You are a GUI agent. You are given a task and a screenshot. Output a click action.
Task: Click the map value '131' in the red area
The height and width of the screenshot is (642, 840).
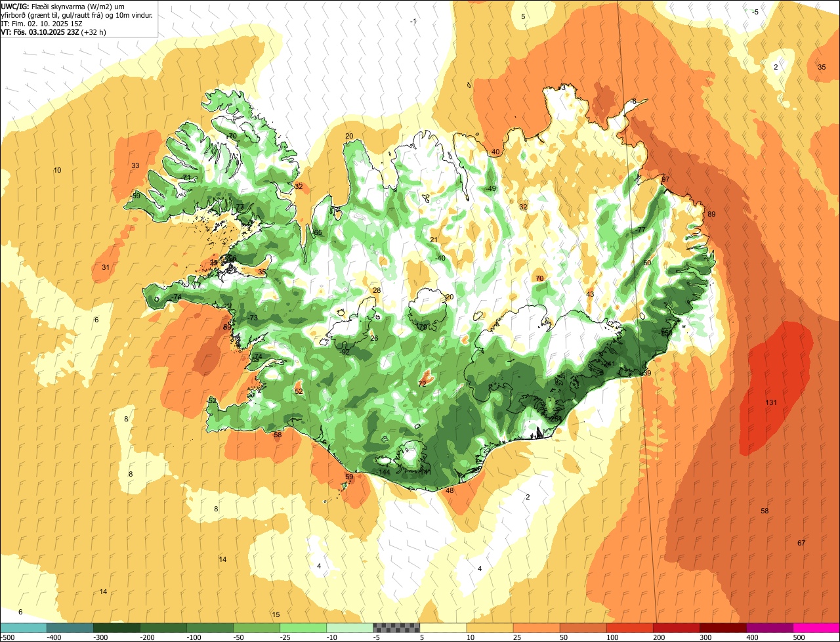[x=771, y=402]
